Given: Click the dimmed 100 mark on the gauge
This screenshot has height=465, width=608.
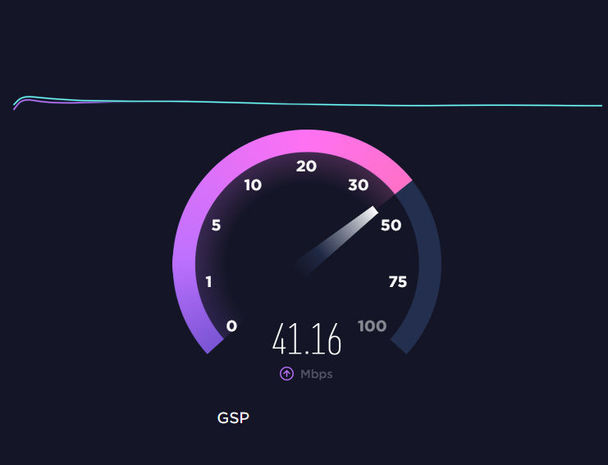Looking at the screenshot, I should click(x=372, y=326).
